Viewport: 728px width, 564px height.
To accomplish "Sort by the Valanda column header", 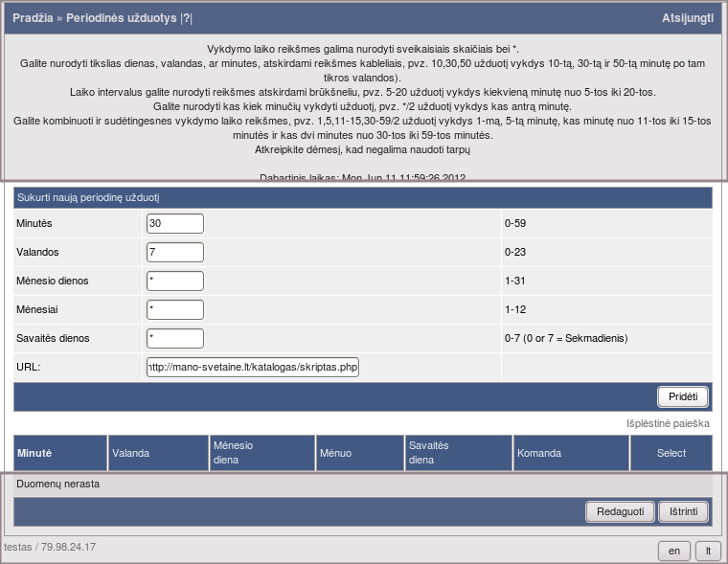I will point(132,453).
